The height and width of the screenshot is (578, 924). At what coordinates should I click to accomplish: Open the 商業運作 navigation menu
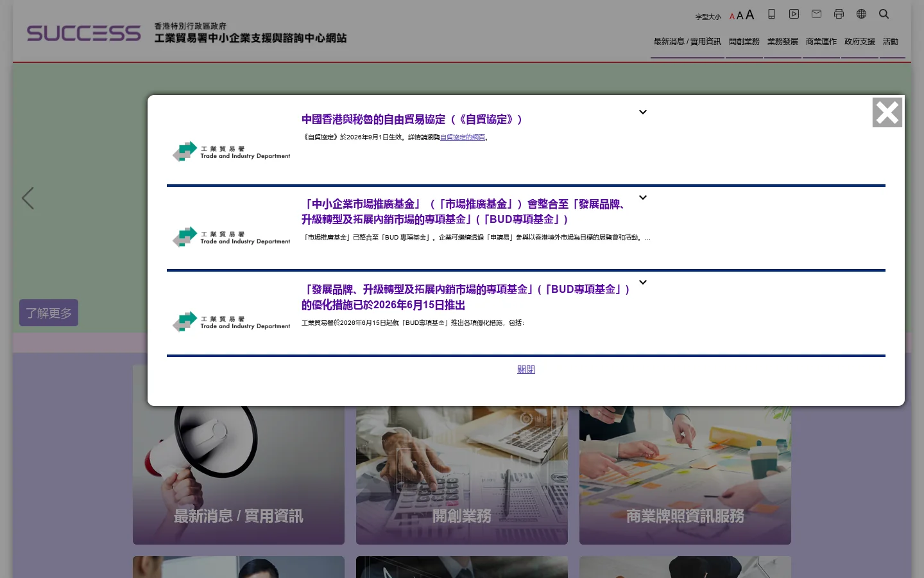pyautogui.click(x=821, y=42)
